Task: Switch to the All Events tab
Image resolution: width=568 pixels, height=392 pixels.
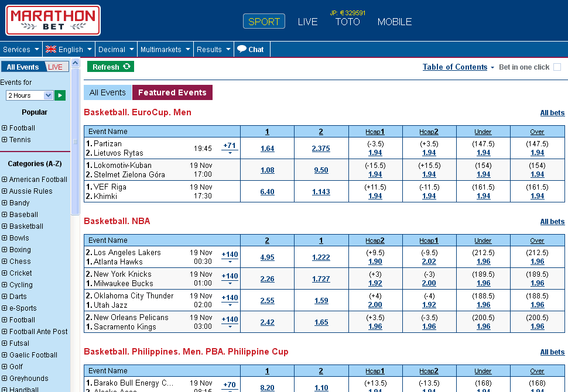Action: pos(108,92)
